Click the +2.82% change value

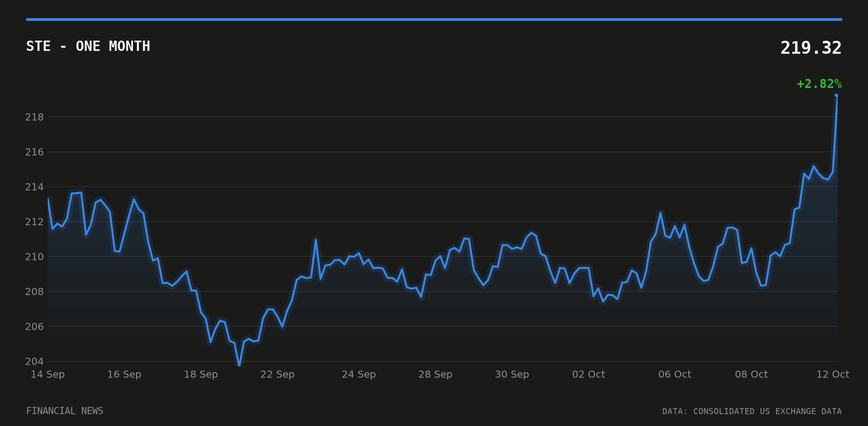click(819, 84)
